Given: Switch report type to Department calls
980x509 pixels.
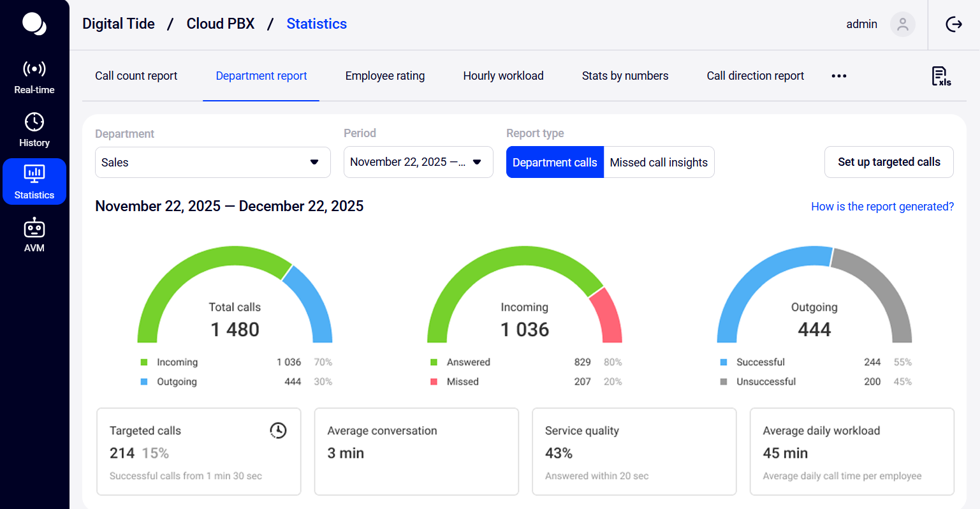Looking at the screenshot, I should click(x=555, y=163).
